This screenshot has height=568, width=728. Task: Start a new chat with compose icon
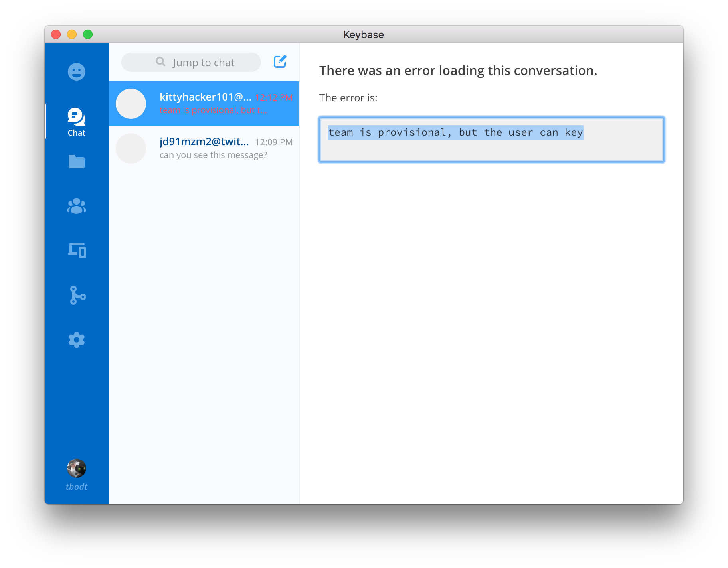pos(280,61)
